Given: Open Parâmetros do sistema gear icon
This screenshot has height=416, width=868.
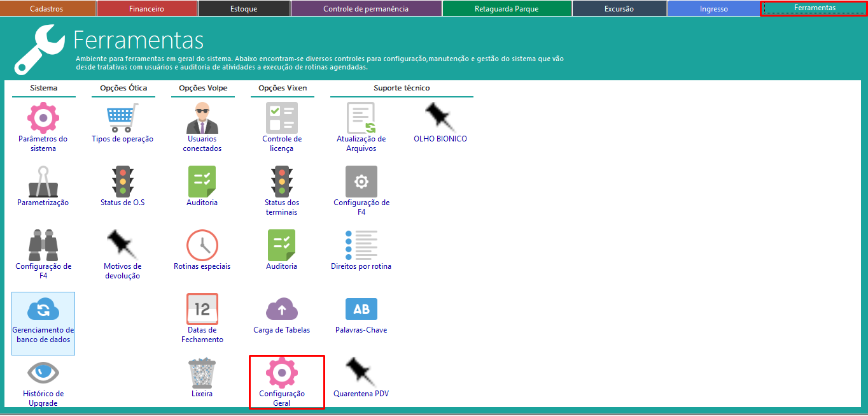Looking at the screenshot, I should pyautogui.click(x=43, y=118).
